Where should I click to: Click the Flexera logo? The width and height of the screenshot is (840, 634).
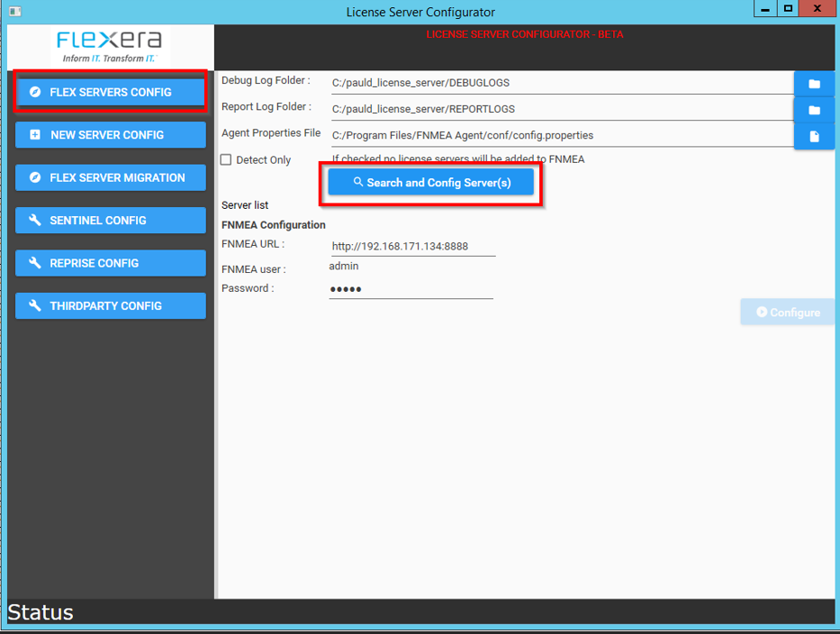coord(109,46)
